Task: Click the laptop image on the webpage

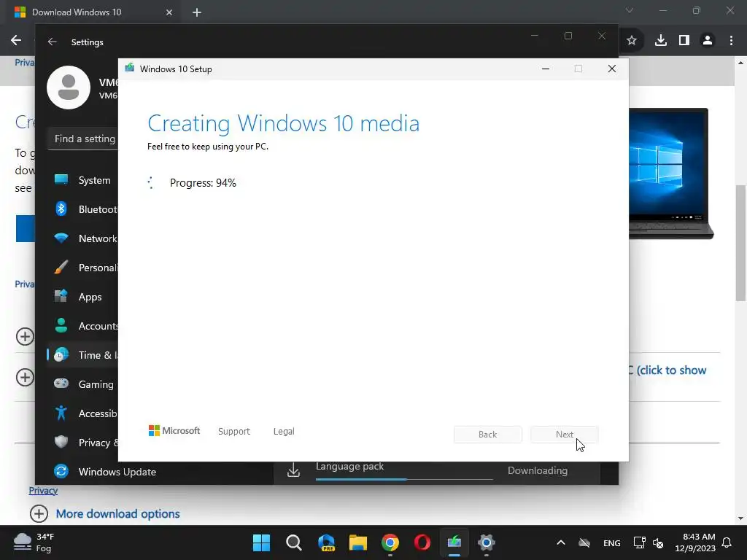Action: coord(671,174)
